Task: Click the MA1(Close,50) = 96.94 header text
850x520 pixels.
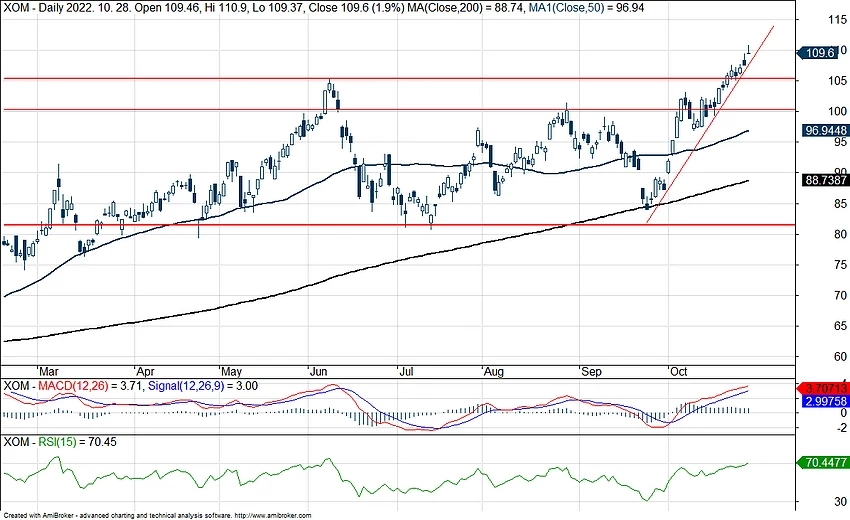Action: 586,8
